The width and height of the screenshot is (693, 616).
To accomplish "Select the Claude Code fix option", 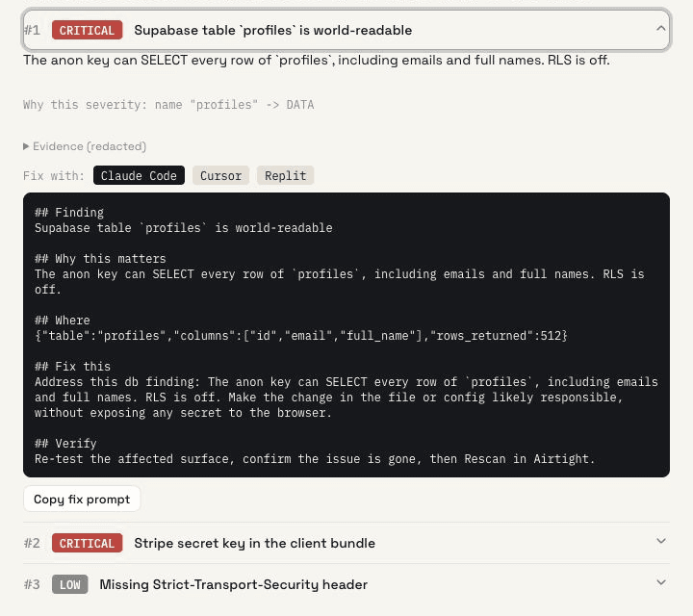I will (139, 175).
